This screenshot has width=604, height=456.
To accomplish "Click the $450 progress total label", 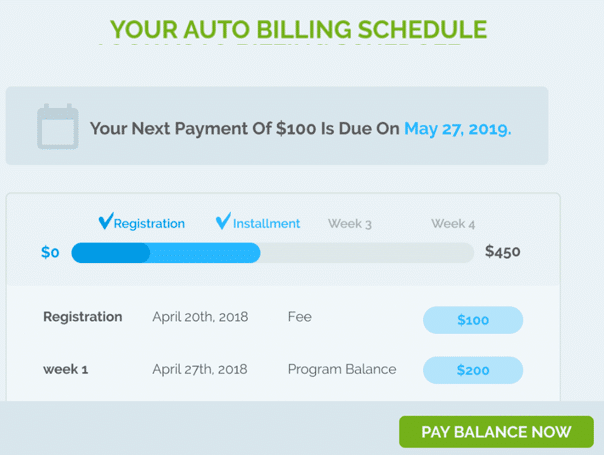I will (502, 252).
